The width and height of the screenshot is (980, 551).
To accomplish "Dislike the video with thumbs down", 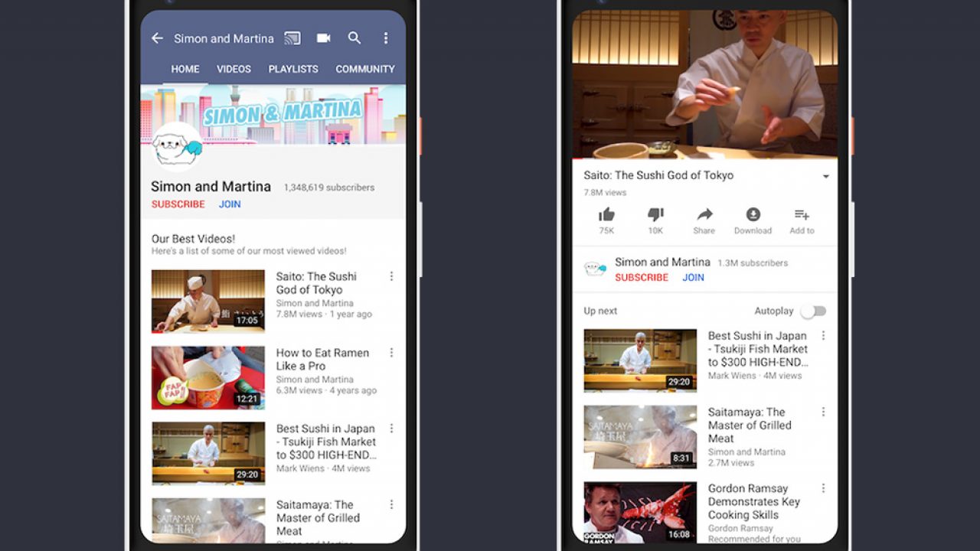I will coord(655,215).
